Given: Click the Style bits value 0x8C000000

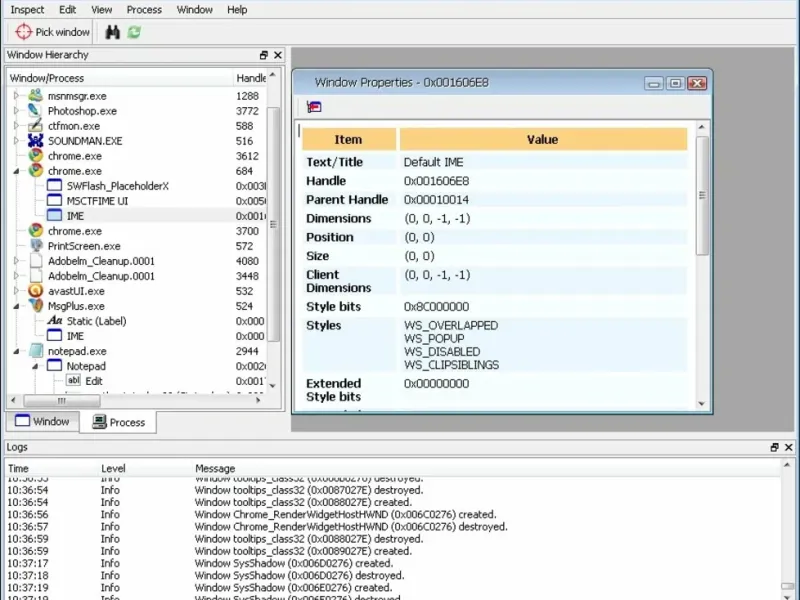Looking at the screenshot, I should coord(436,307).
